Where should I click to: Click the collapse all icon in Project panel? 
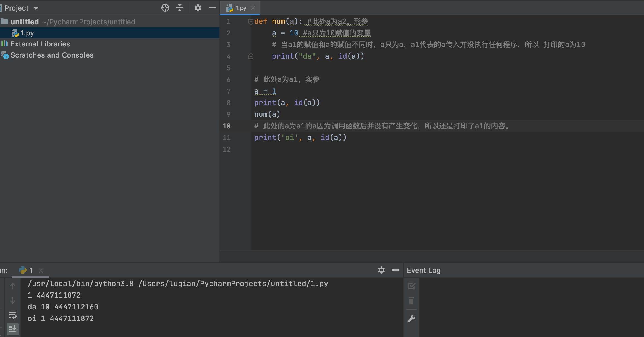[180, 8]
